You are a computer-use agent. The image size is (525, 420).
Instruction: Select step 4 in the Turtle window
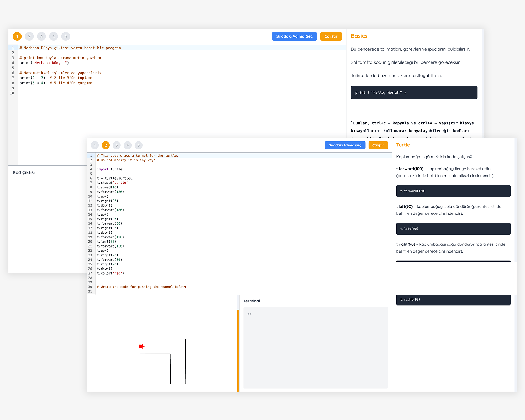tap(128, 145)
